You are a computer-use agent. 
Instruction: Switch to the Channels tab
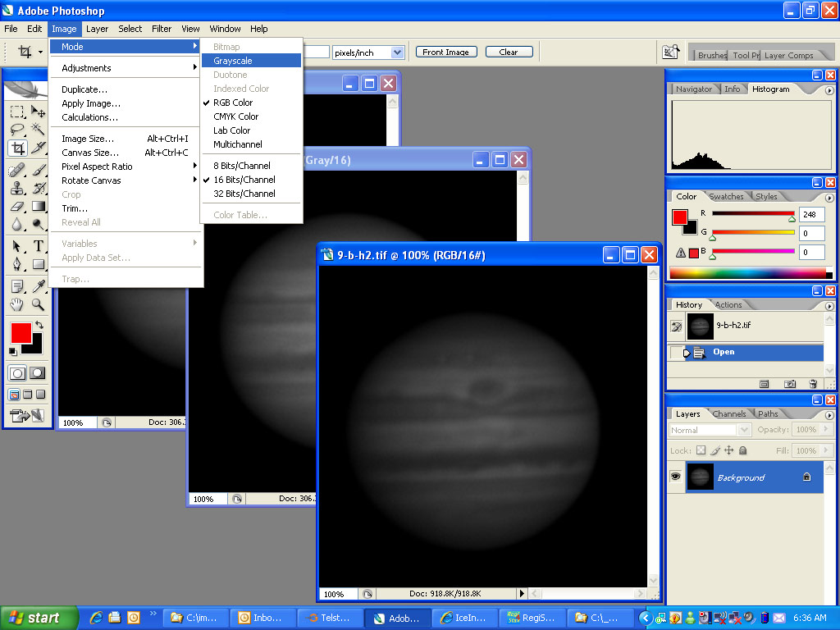pos(729,413)
